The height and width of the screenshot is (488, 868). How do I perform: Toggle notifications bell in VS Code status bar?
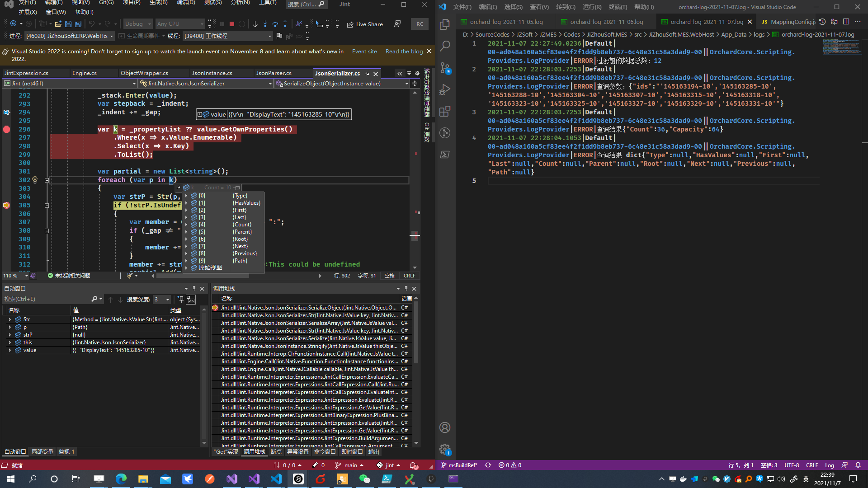click(859, 465)
